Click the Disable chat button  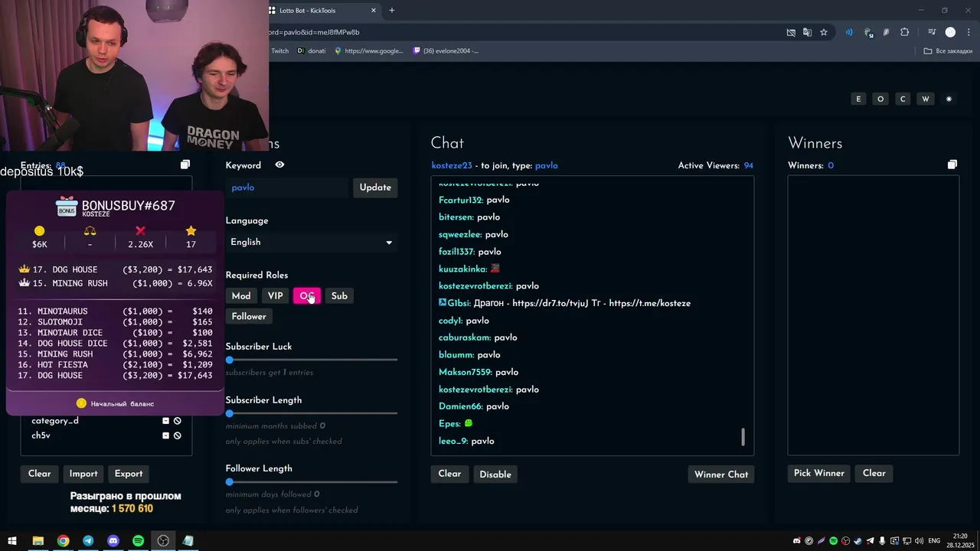click(495, 474)
